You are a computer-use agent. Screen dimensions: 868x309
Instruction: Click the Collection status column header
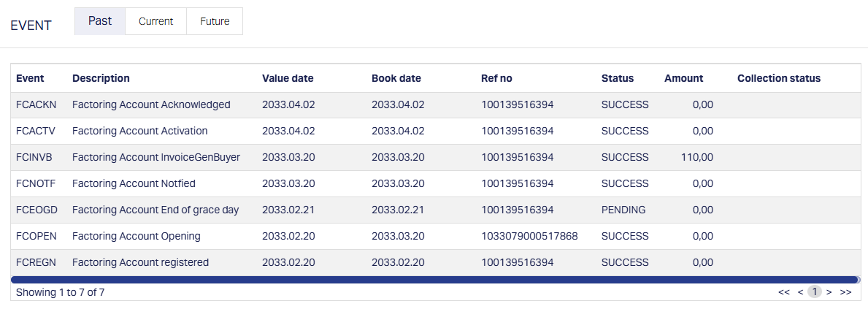(x=779, y=78)
